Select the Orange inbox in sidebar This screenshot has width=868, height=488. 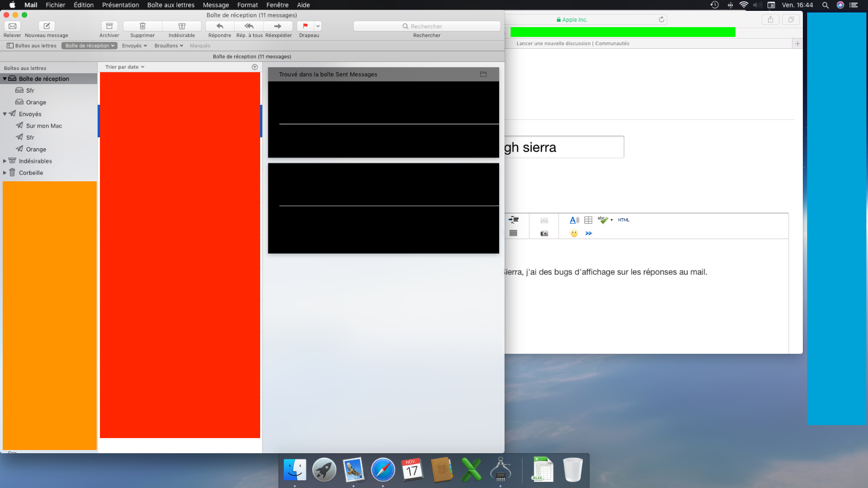pos(36,102)
